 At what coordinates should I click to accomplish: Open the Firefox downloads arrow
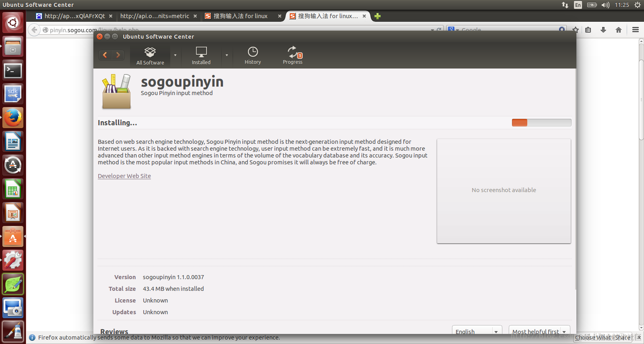tap(603, 30)
